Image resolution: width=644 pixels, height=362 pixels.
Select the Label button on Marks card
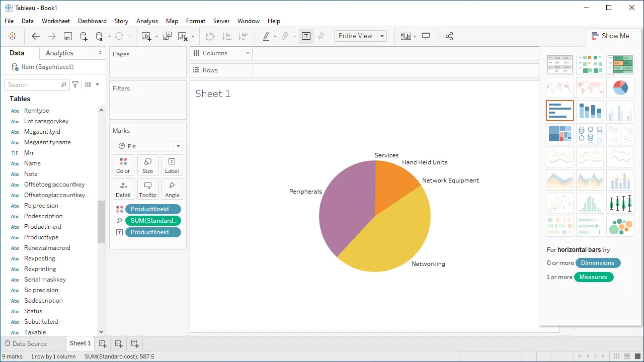point(172,164)
